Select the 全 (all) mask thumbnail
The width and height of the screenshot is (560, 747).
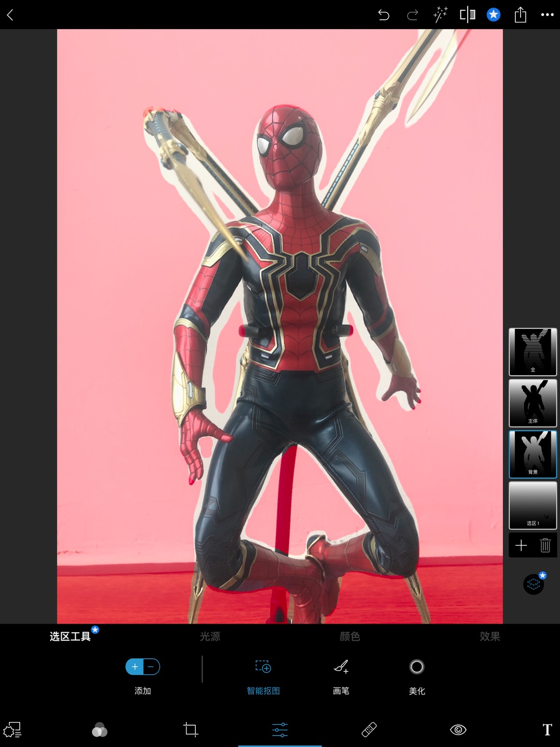533,352
